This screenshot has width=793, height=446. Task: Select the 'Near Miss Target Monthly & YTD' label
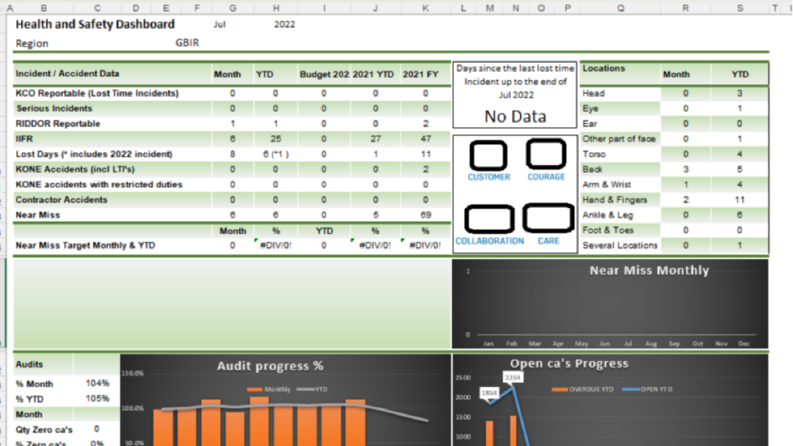click(85, 245)
